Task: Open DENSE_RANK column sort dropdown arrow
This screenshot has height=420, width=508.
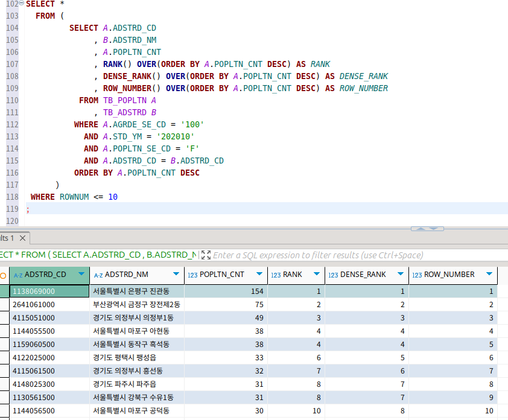Action: pos(401,274)
